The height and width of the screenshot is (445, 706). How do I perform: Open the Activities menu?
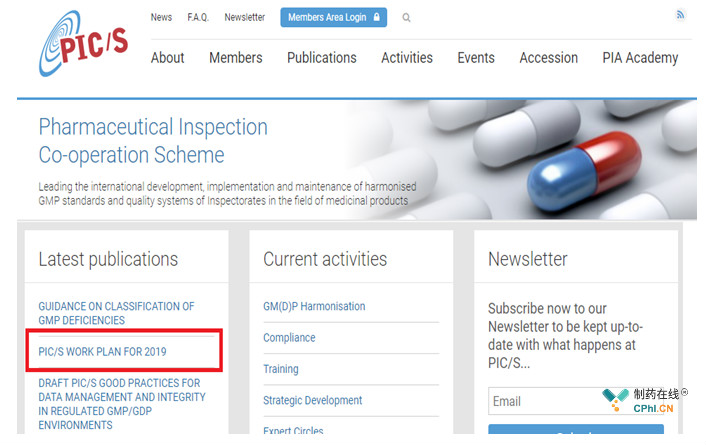click(407, 58)
